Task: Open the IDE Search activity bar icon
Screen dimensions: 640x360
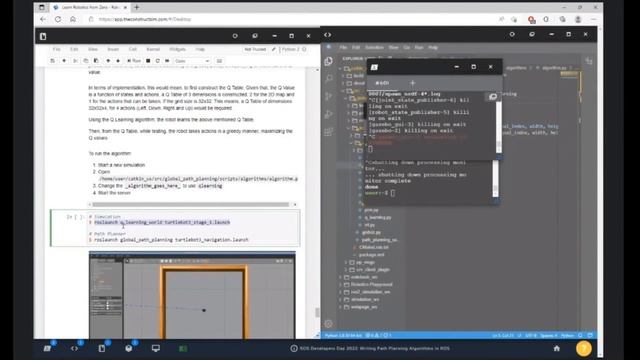Action: (x=329, y=79)
